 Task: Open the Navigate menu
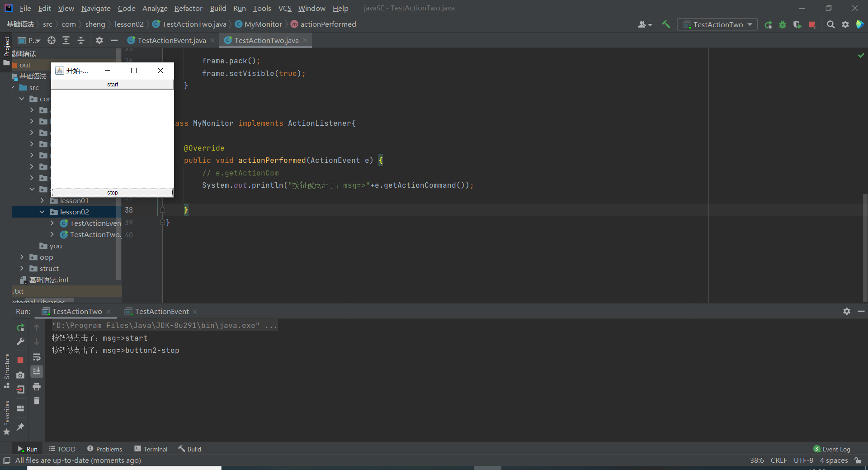96,8
